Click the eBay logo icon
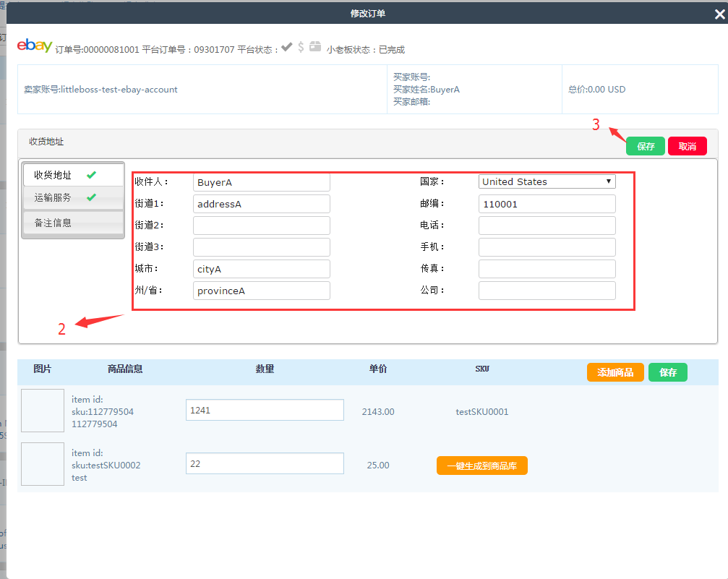 tap(35, 46)
